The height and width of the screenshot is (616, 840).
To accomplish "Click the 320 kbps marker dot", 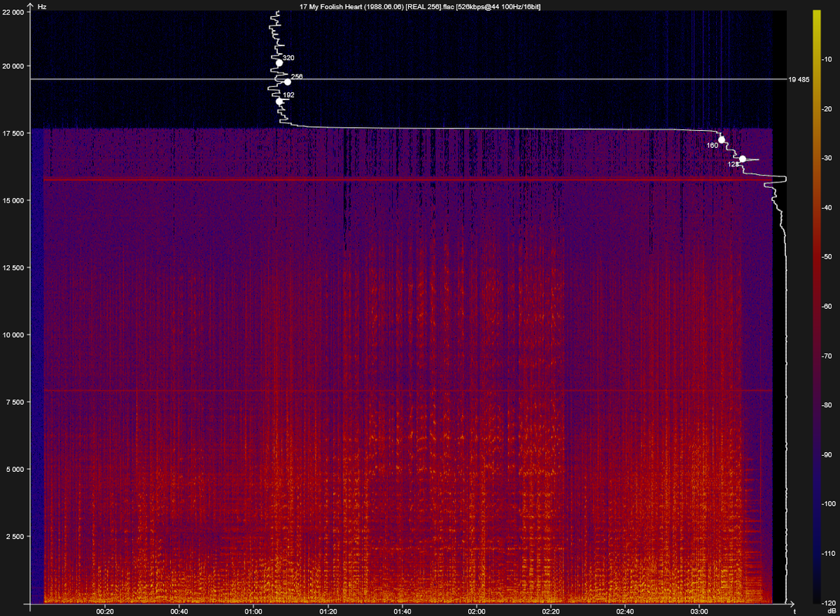I will [x=279, y=63].
